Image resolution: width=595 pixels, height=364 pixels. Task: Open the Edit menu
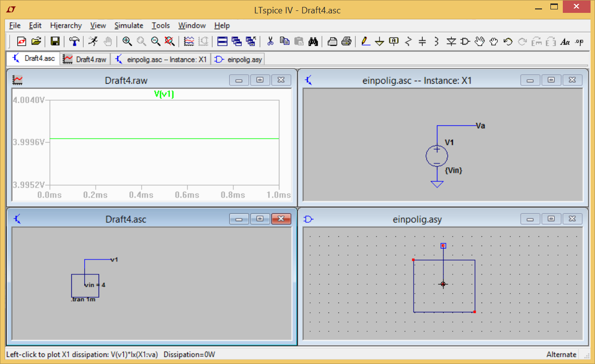[35, 25]
